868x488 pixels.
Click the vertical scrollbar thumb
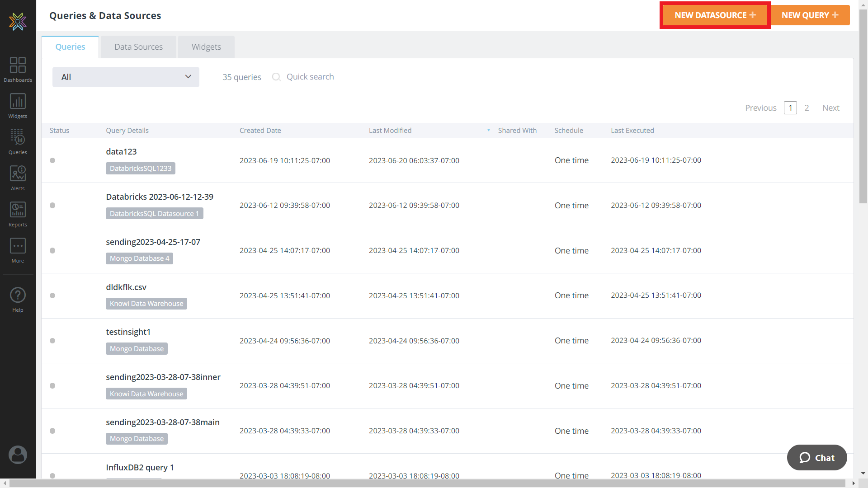pyautogui.click(x=863, y=106)
